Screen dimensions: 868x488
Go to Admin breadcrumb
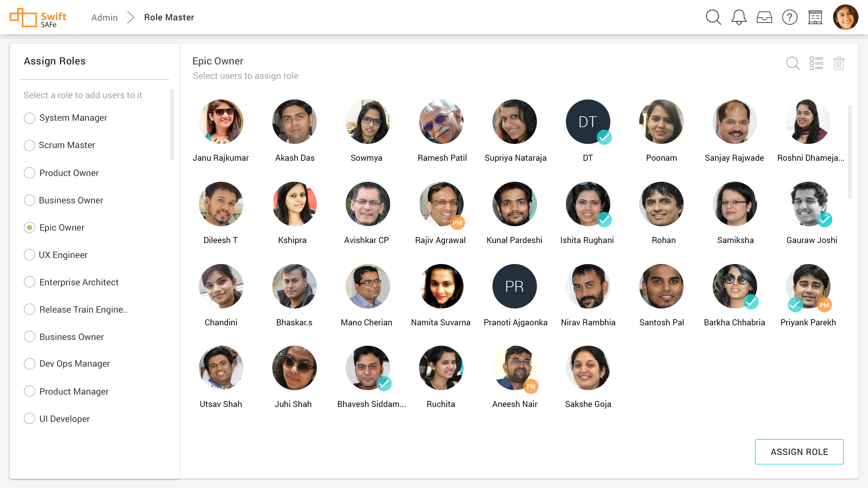(x=105, y=17)
